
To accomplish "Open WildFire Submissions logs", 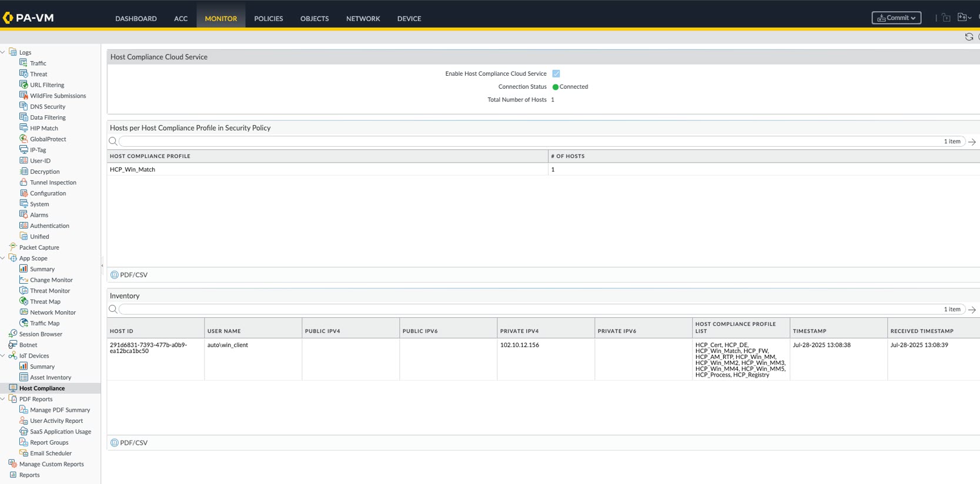I will [58, 96].
